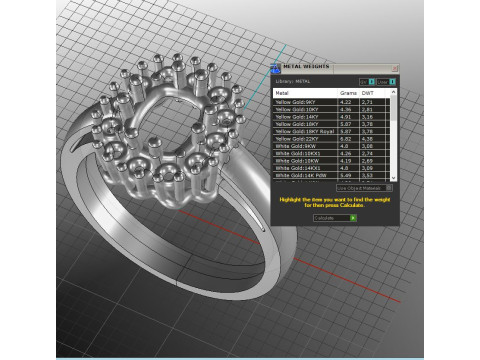Enable Use Object Materials checkbox
The image size is (480, 360).
point(389,188)
